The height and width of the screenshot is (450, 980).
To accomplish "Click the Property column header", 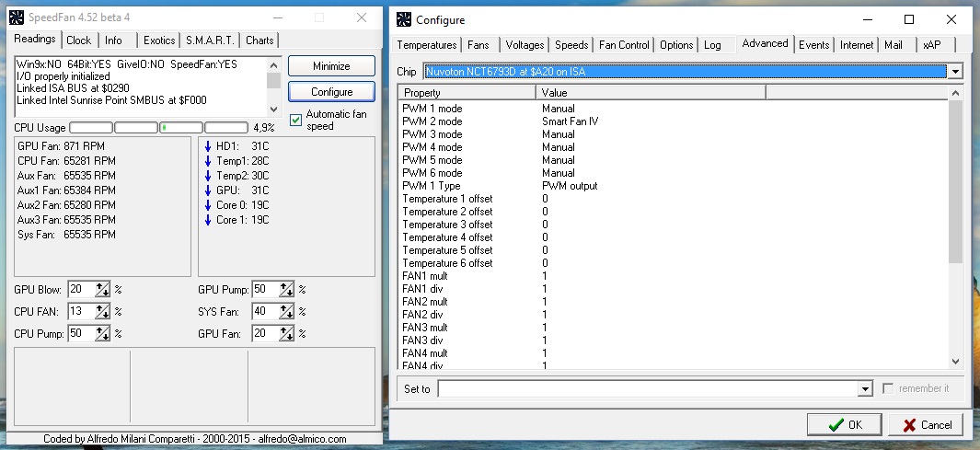I will 467,93.
